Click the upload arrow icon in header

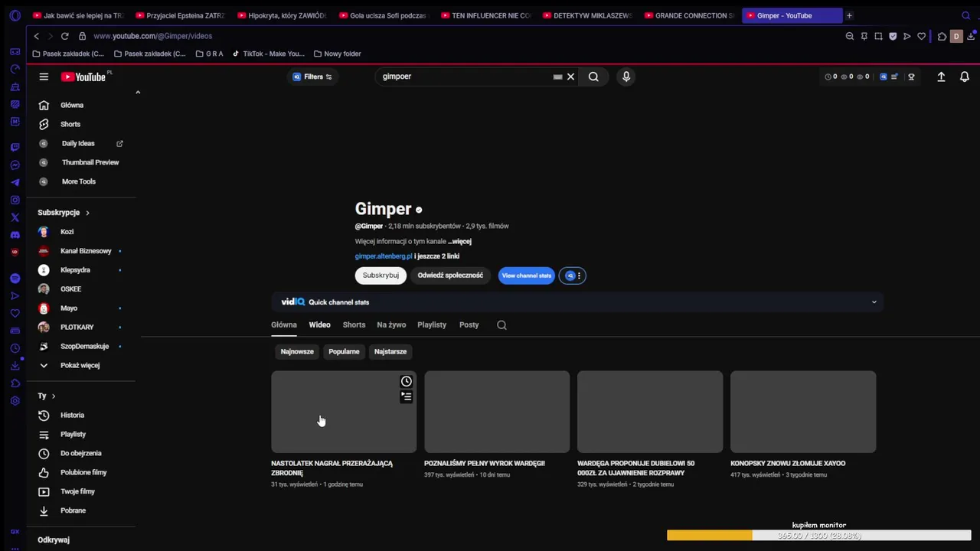coord(941,77)
